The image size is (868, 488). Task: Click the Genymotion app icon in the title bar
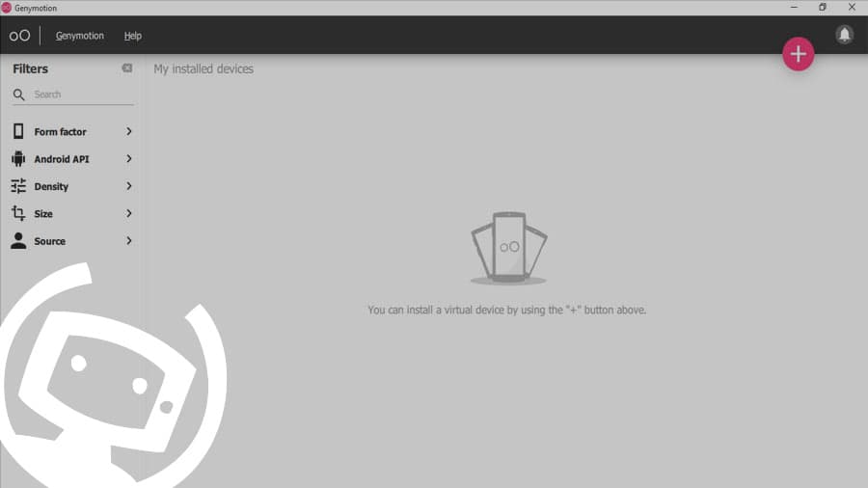6,8
